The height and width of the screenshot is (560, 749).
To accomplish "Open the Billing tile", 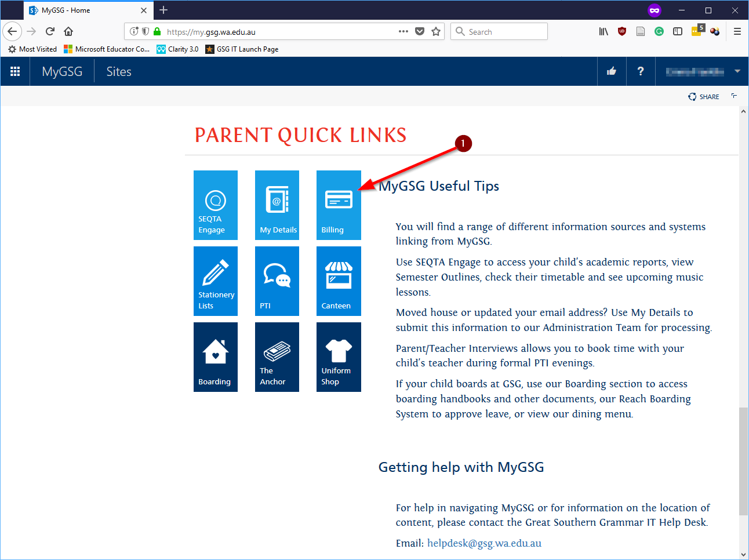I will pos(338,205).
